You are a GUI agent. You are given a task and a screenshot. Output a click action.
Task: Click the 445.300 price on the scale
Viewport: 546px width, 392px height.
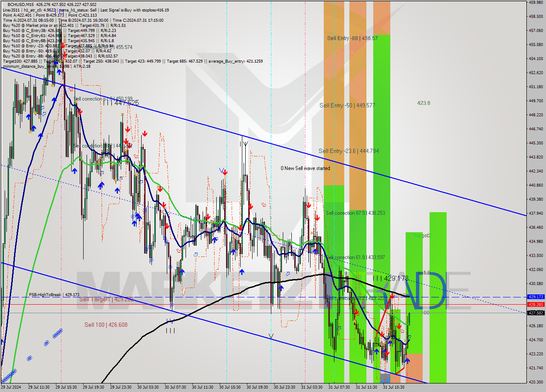(535, 143)
